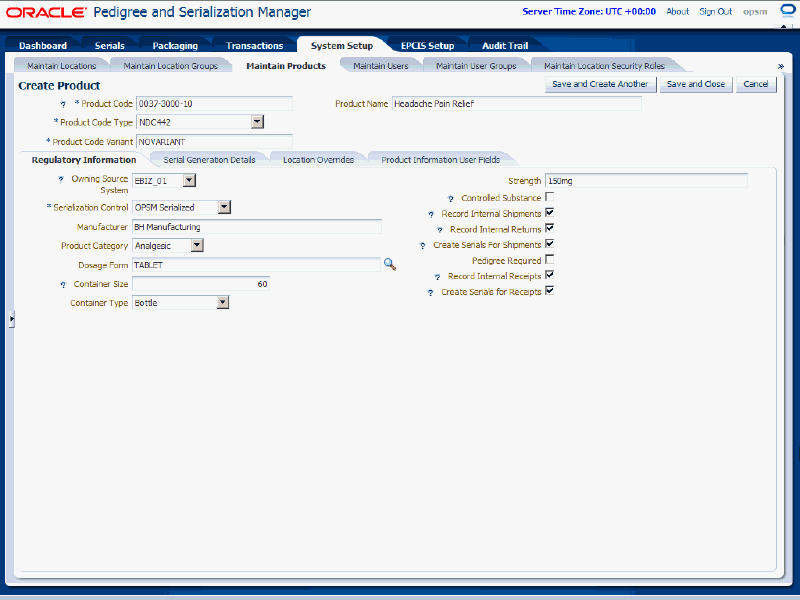Click help icon beside Product Code
This screenshot has height=600, width=800.
(x=63, y=104)
